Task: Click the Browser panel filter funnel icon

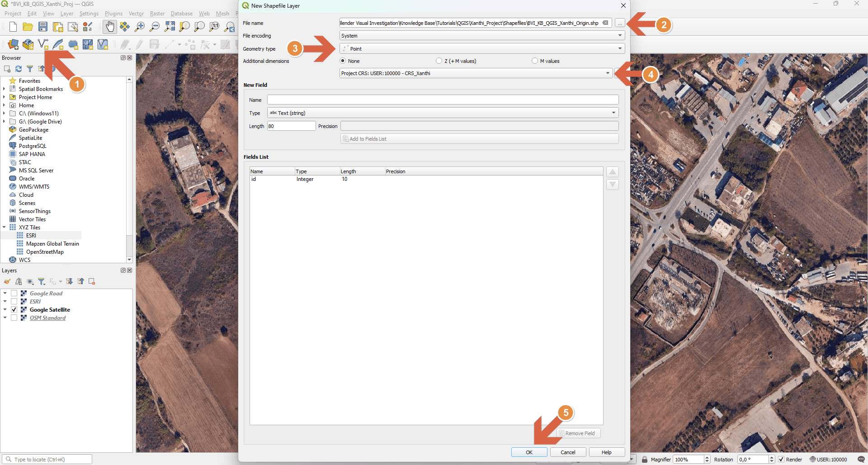Action: [30, 69]
